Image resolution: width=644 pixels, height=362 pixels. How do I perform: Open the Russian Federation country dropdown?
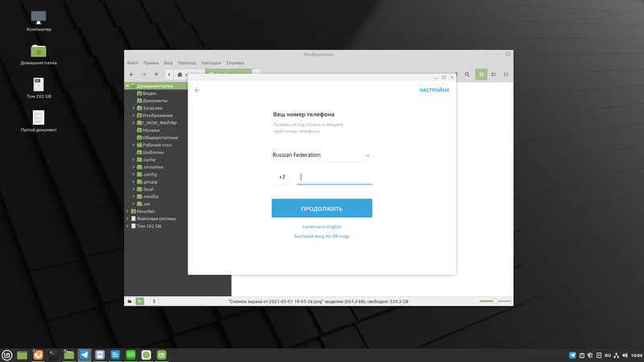click(x=322, y=154)
